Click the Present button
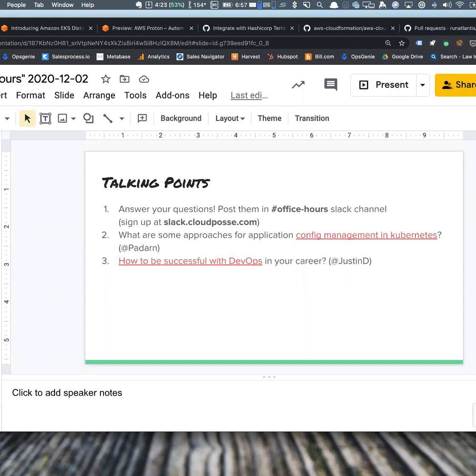The width and height of the screenshot is (476, 476). [384, 85]
